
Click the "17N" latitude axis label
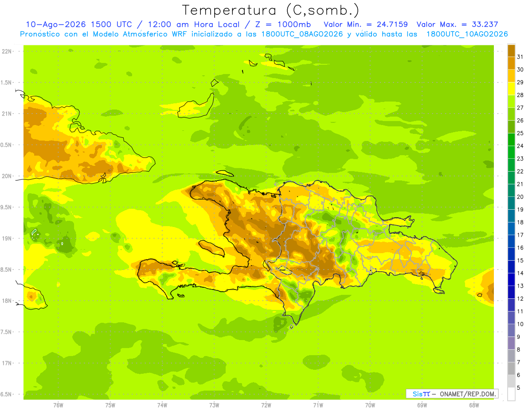click(7, 363)
